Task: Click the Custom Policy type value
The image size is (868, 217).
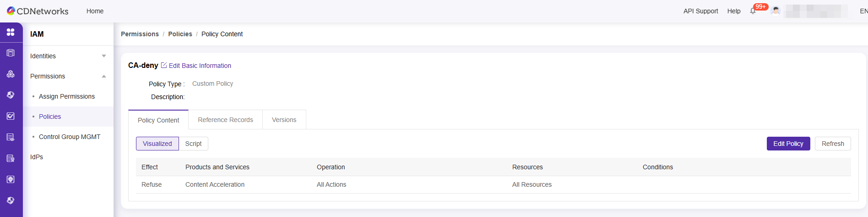Action: pos(212,83)
